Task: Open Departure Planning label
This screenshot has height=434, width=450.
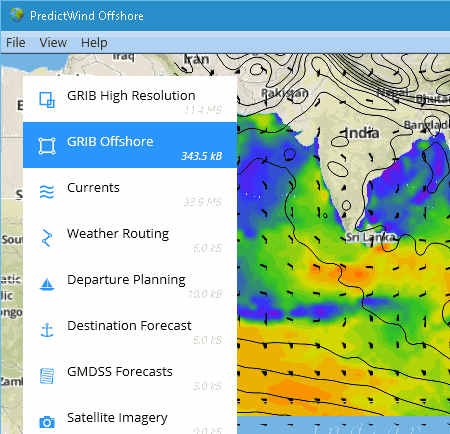Action: (x=126, y=280)
